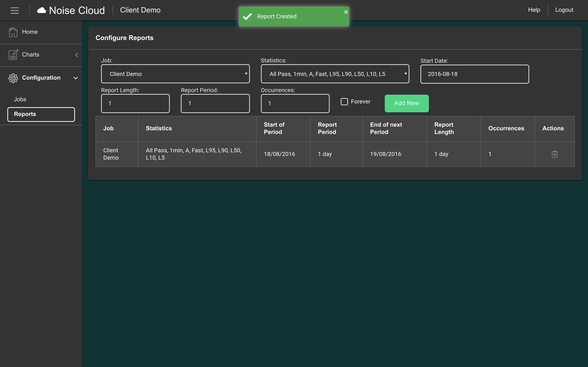The image size is (588, 367).
Task: Click the Charts notepad icon
Action: pos(13,55)
